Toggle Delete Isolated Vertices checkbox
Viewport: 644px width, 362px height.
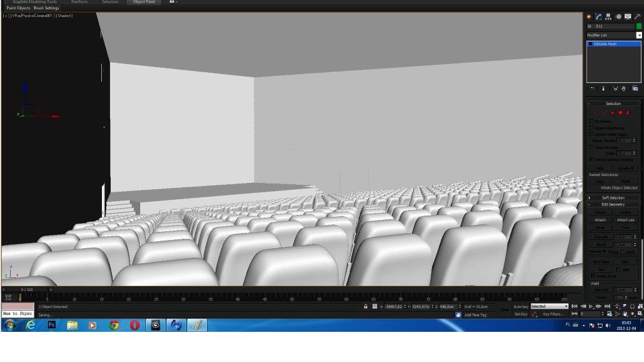(x=591, y=160)
